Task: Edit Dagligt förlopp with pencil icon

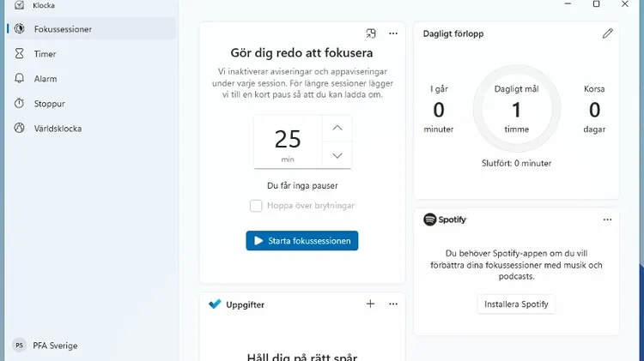Action: (607, 33)
